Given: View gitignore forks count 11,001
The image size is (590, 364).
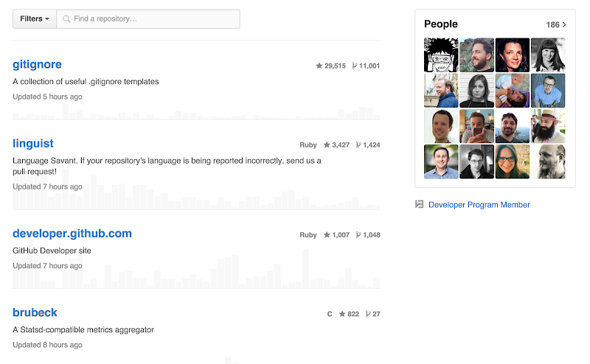Looking at the screenshot, I should [366, 66].
